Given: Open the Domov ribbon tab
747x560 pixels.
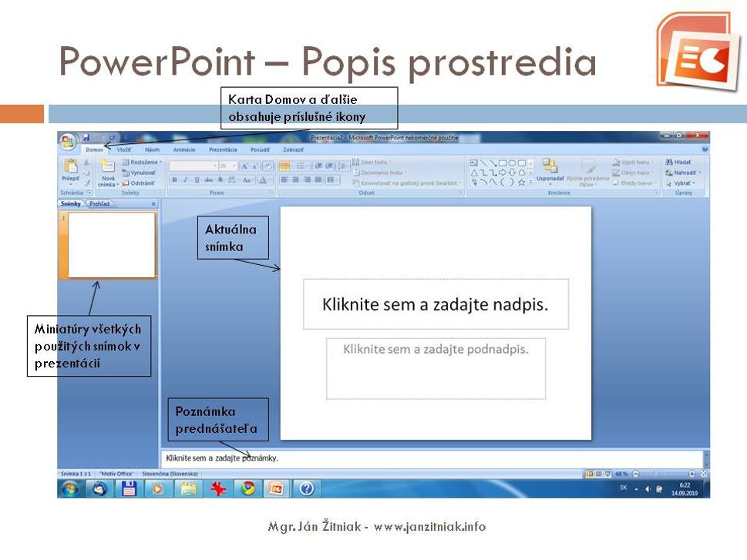Looking at the screenshot, I should (x=95, y=149).
